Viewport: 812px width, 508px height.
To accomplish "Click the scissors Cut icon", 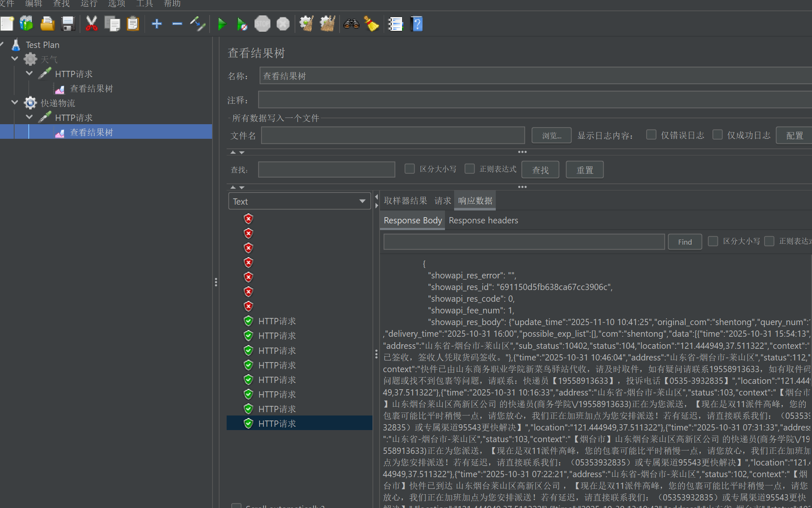I will pyautogui.click(x=91, y=24).
